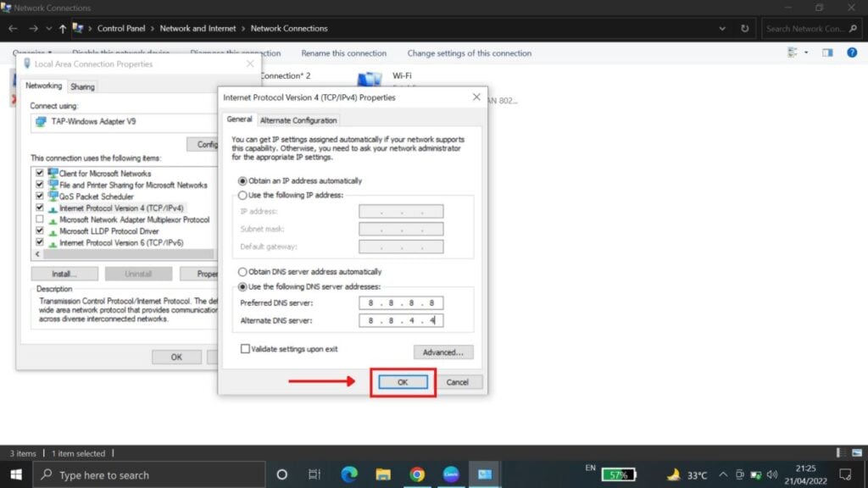Switch to details view icon in status bar

840,452
